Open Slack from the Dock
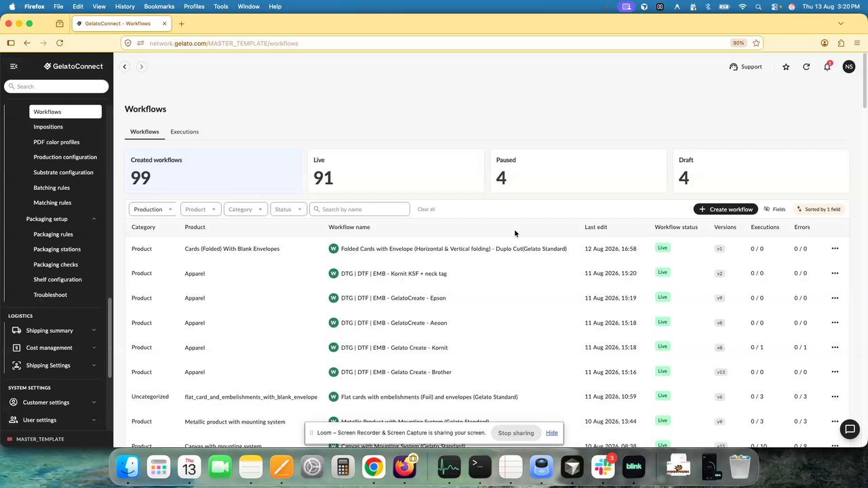The height and width of the screenshot is (488, 868). pos(603,467)
